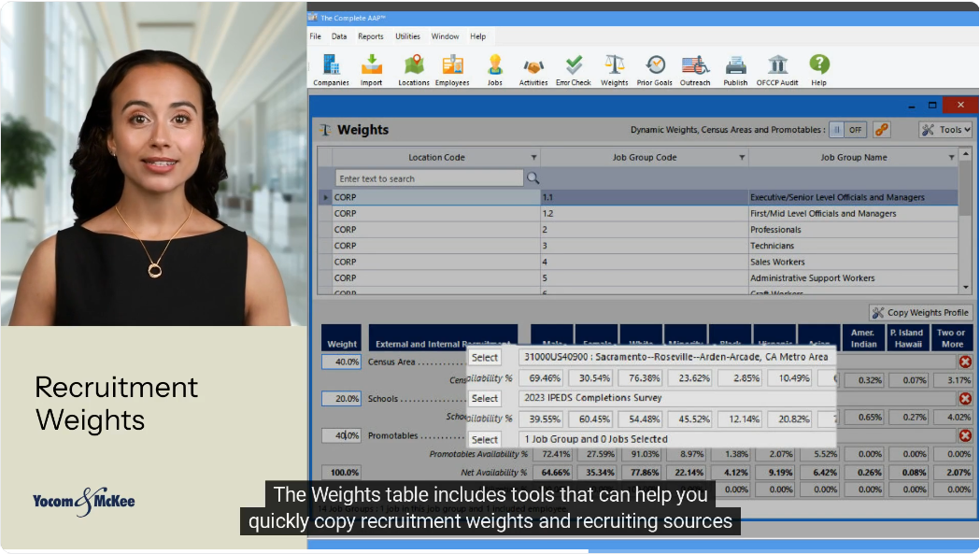This screenshot has width=980, height=554.
Task: Toggle the Dynamic Weights OFF switch
Action: coord(846,130)
